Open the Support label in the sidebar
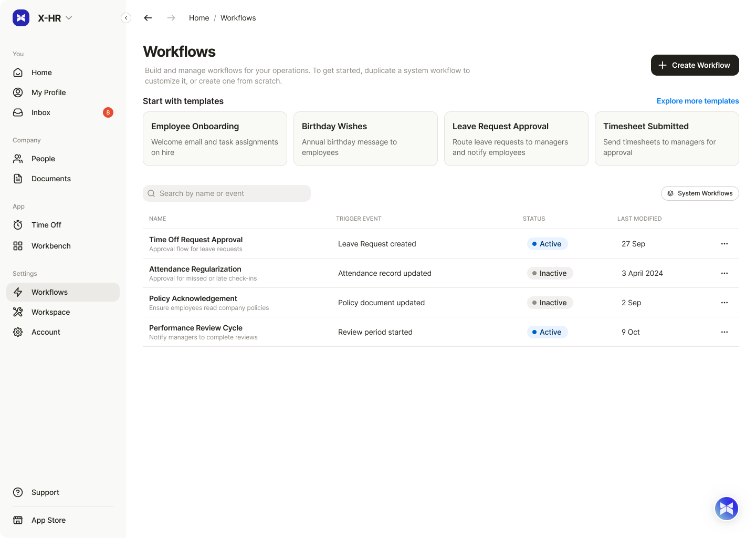 45,492
